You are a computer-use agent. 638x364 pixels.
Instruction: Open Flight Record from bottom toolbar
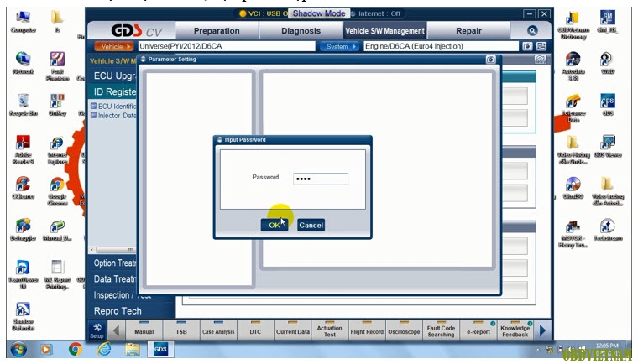[367, 330]
